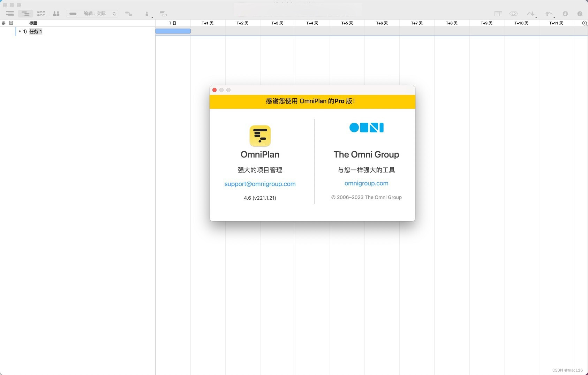588x375 pixels.
Task: Click the T+2 天 timeline header
Action: point(242,23)
